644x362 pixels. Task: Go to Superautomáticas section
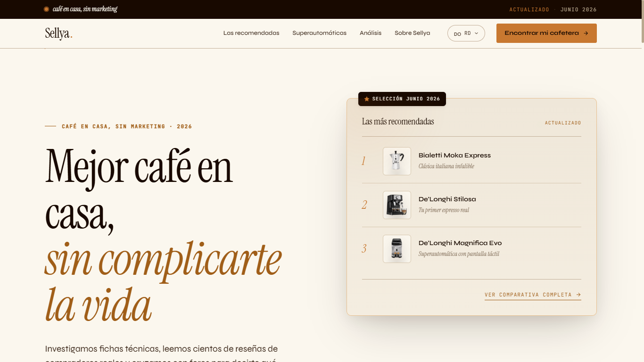(x=319, y=33)
